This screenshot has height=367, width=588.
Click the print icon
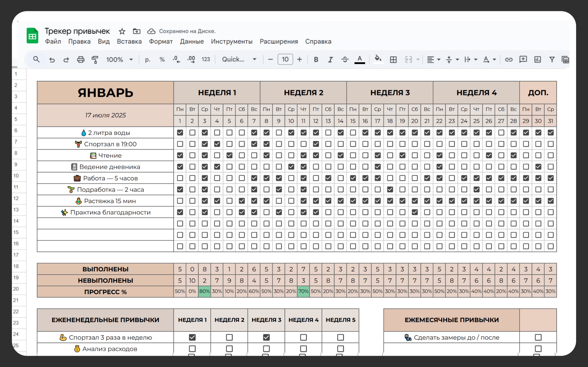click(x=81, y=59)
